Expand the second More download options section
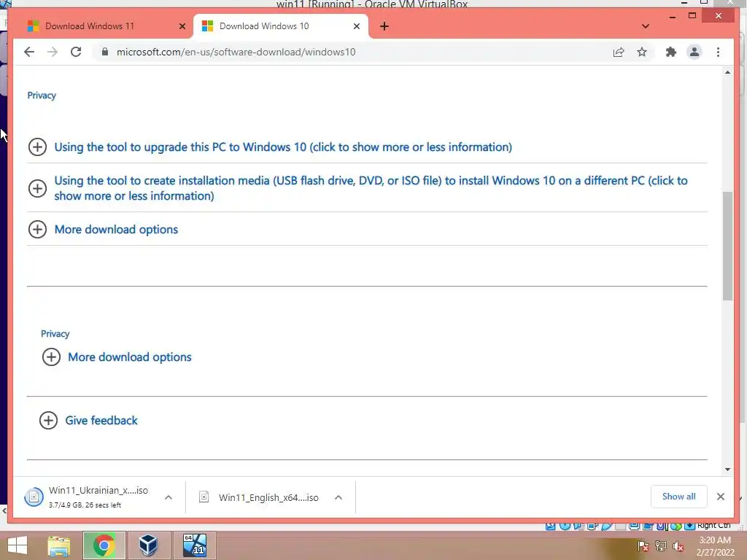 (130, 357)
